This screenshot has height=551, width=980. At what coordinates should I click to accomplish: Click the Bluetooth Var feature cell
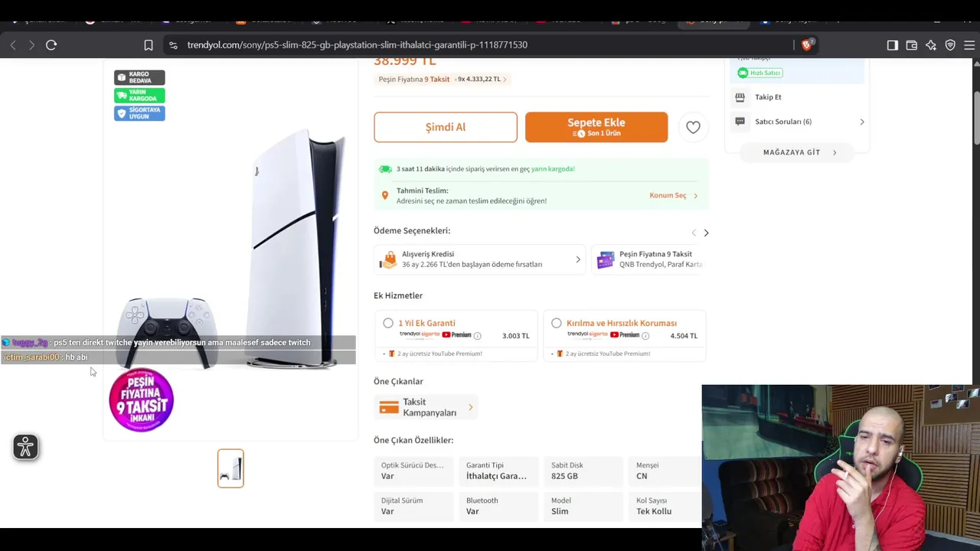(498, 506)
